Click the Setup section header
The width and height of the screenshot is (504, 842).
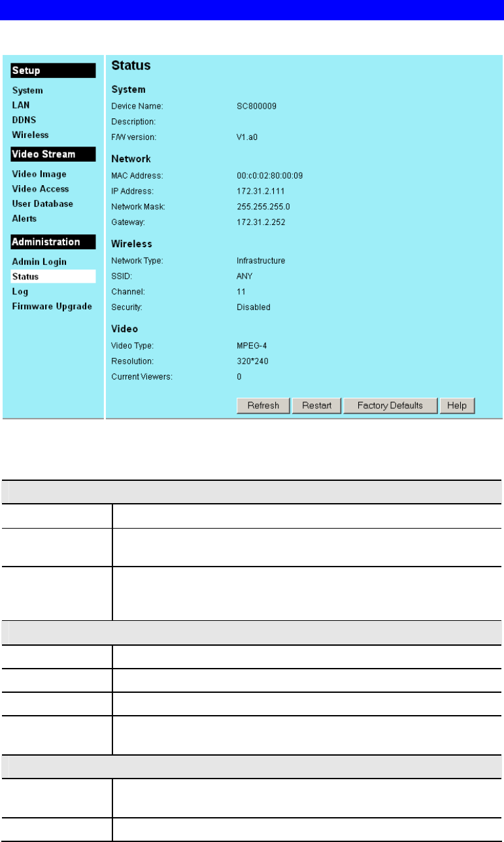point(53,71)
